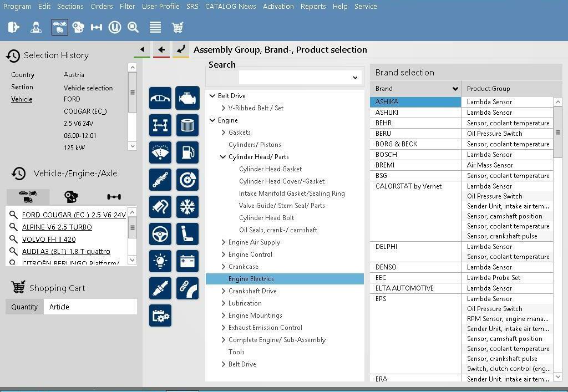Click the magnifier search toolbar icon

(133, 27)
